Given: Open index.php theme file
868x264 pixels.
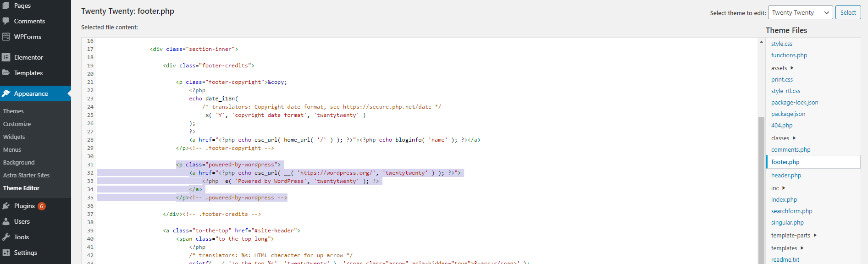Looking at the screenshot, I should [x=784, y=199].
